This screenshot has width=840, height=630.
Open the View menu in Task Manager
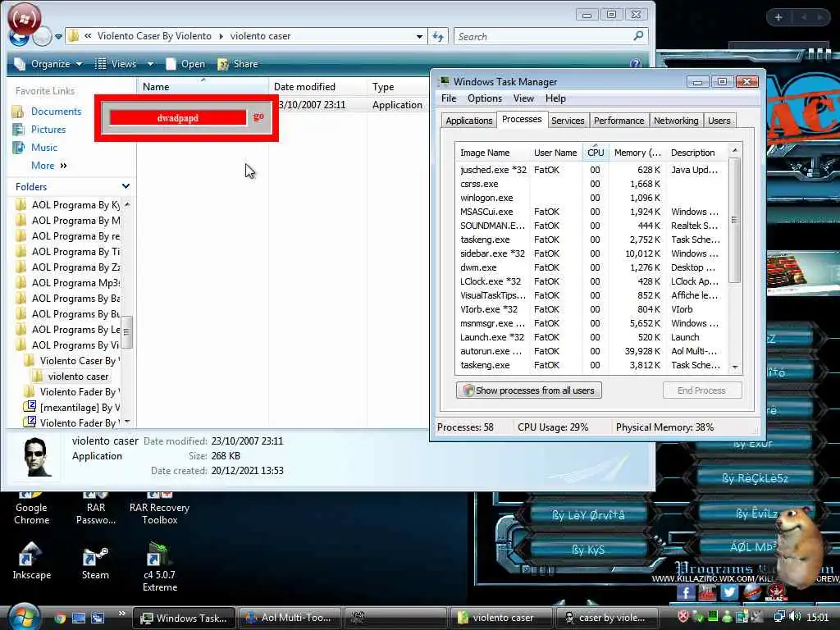tap(523, 98)
